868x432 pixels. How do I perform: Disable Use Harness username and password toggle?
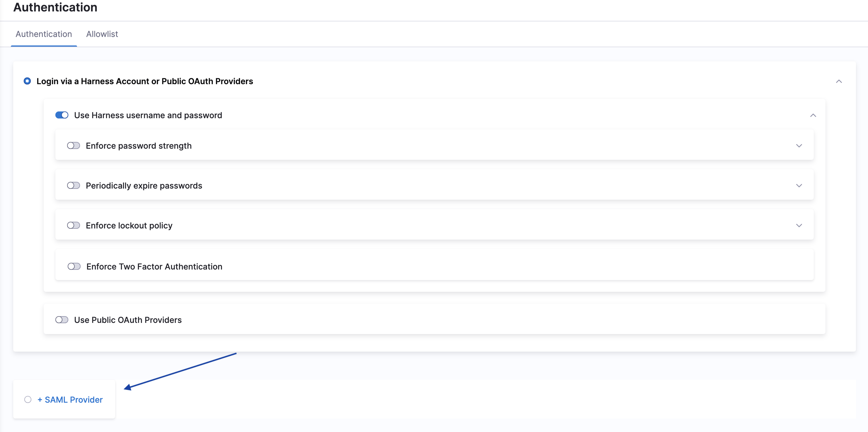point(62,115)
